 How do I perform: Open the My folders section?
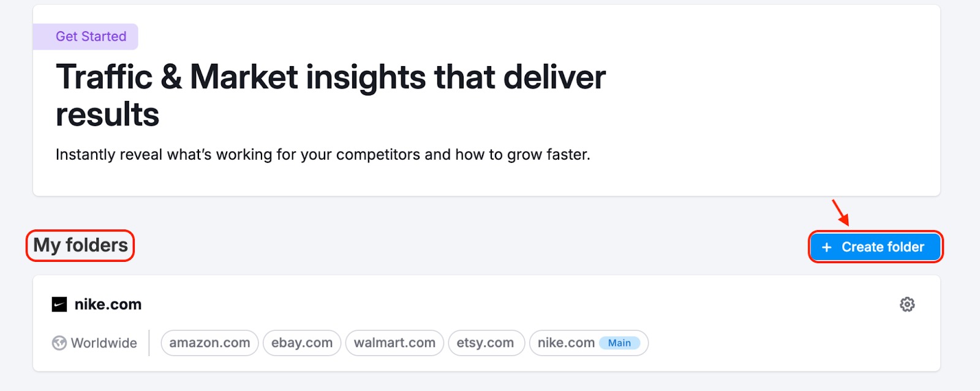coord(79,246)
